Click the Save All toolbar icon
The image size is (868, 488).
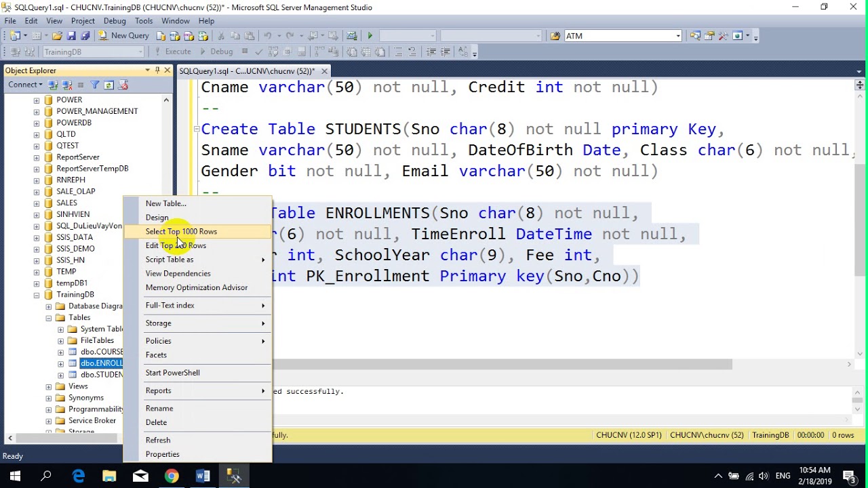pyautogui.click(x=85, y=36)
